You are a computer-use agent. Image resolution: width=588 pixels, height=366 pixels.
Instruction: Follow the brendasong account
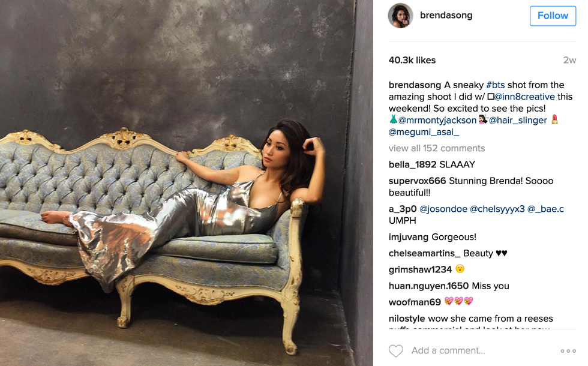[x=553, y=16]
